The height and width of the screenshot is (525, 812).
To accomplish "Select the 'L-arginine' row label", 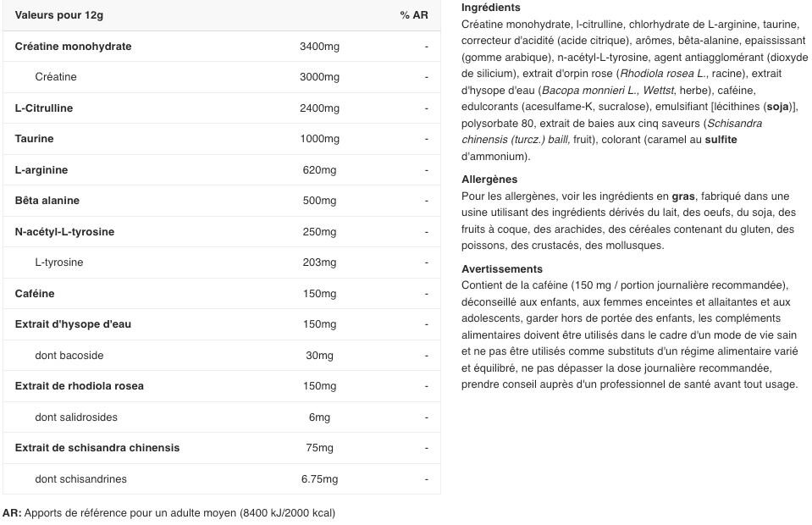I will pyautogui.click(x=41, y=170).
